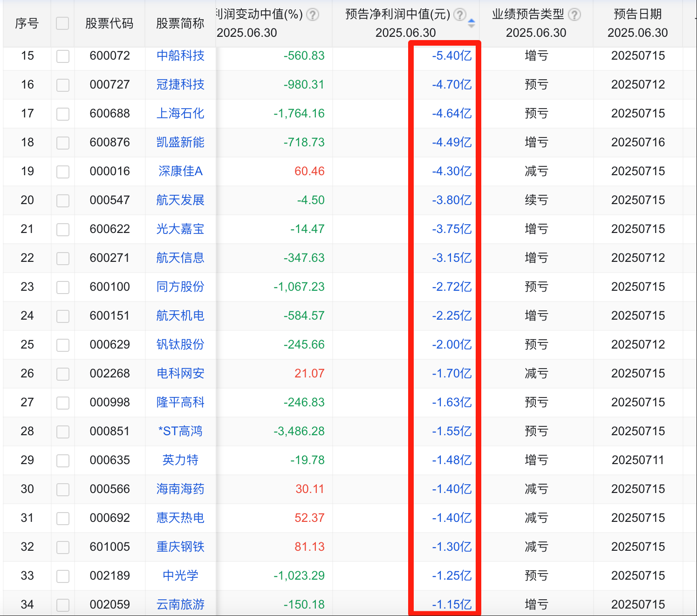This screenshot has width=697, height=616.
Task: Select checkbox for stock 601005
Action: coord(63,548)
